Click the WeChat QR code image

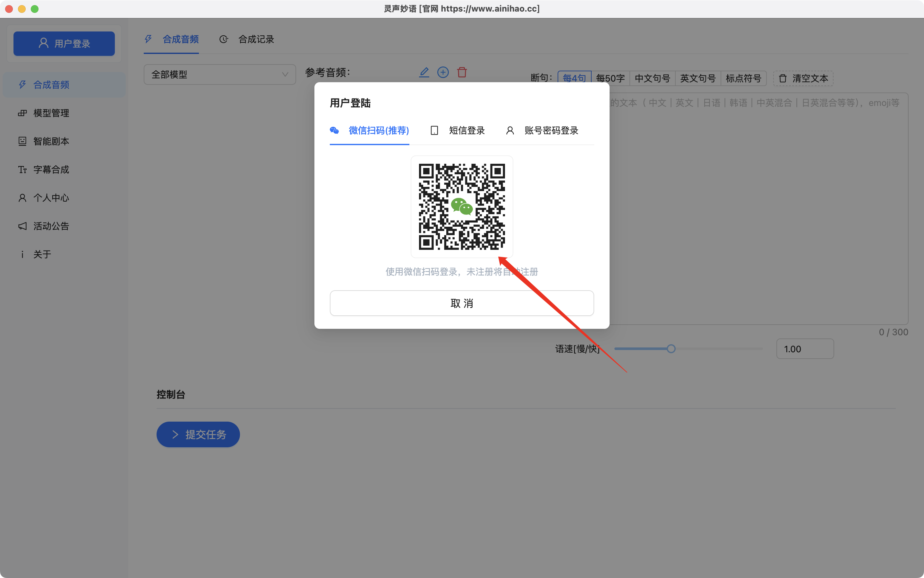(x=462, y=207)
